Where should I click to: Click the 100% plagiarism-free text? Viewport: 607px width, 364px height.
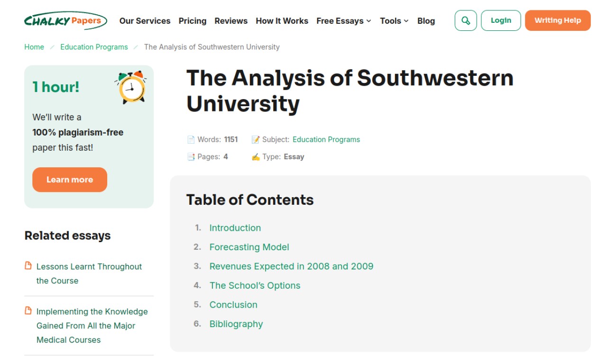[x=78, y=133]
